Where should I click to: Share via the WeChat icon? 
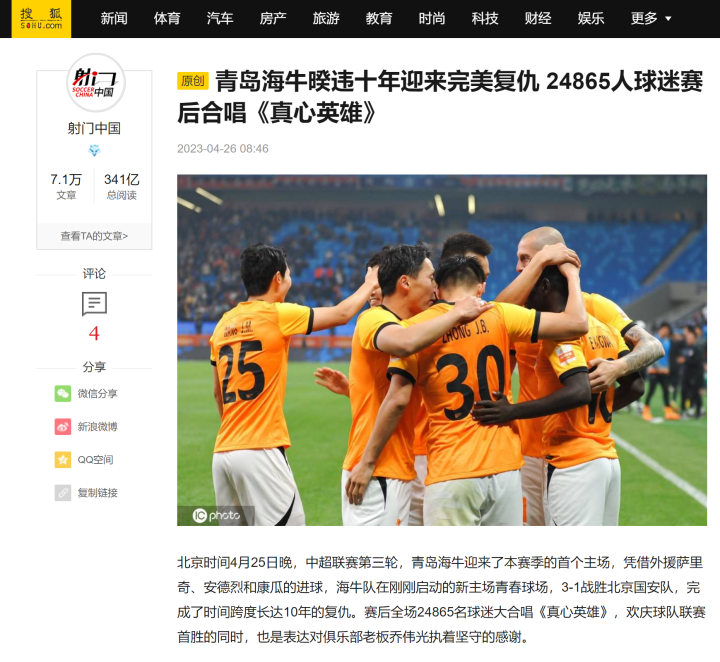coord(63,393)
